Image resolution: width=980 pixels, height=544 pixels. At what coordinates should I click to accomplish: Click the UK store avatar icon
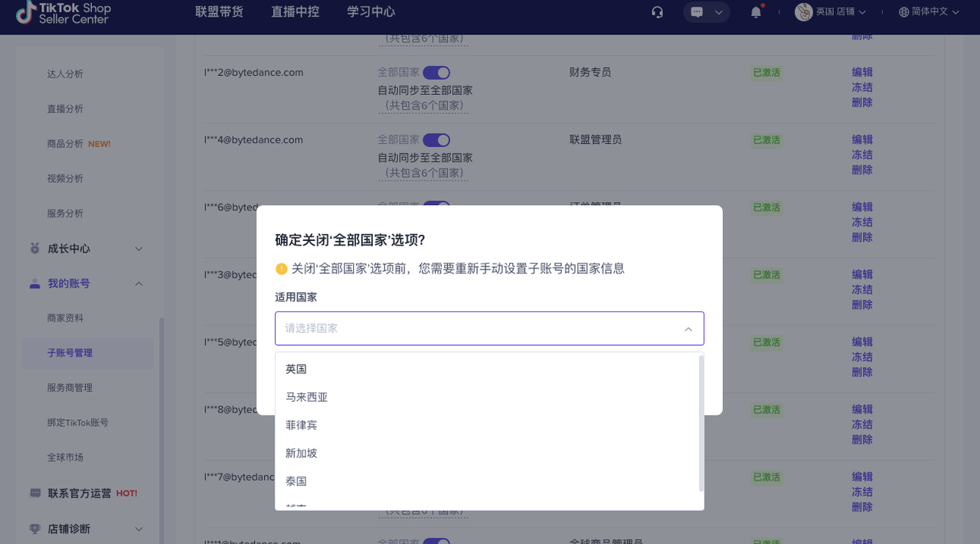[x=803, y=12]
